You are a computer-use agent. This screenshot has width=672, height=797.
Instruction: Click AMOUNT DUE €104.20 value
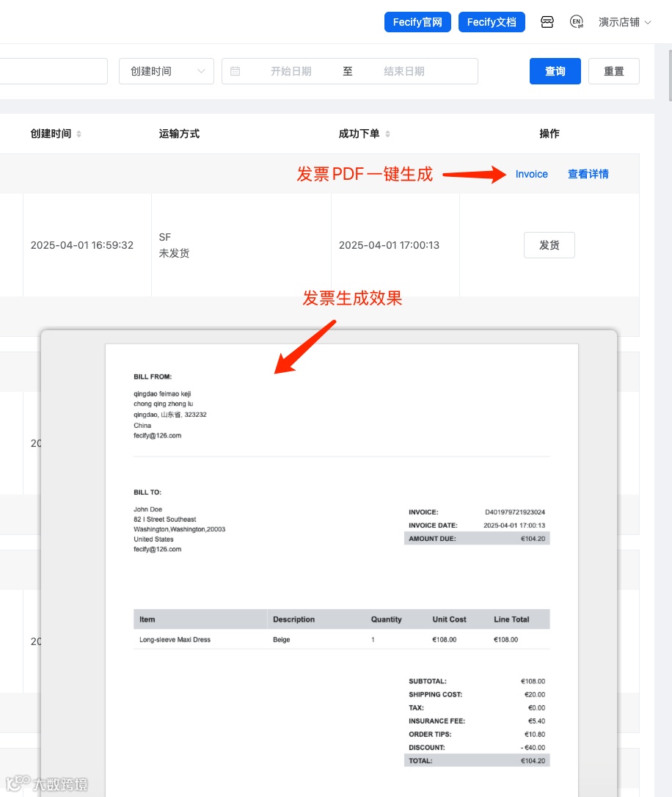point(533,538)
